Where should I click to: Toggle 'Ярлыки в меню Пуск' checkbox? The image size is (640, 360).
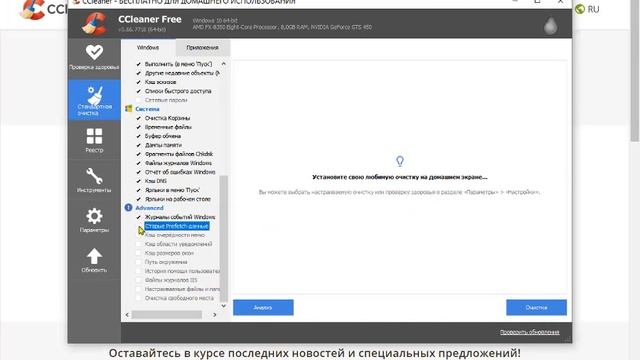click(x=138, y=190)
